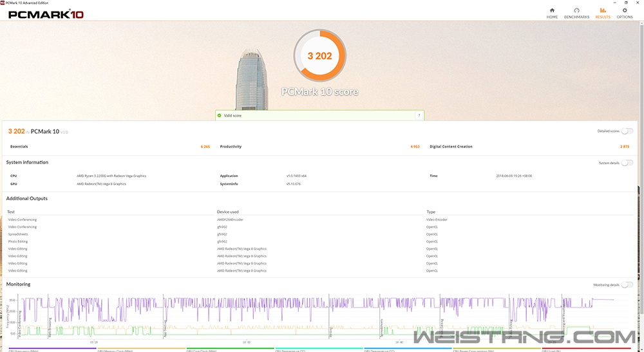The width and height of the screenshot is (644, 352).
Task: Click the System information heading
Action: click(x=27, y=162)
